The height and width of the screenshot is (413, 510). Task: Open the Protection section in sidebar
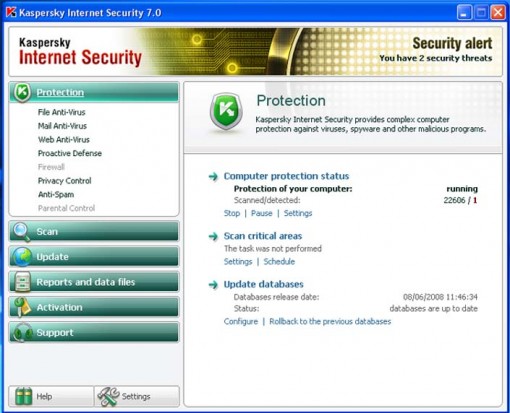[94, 92]
